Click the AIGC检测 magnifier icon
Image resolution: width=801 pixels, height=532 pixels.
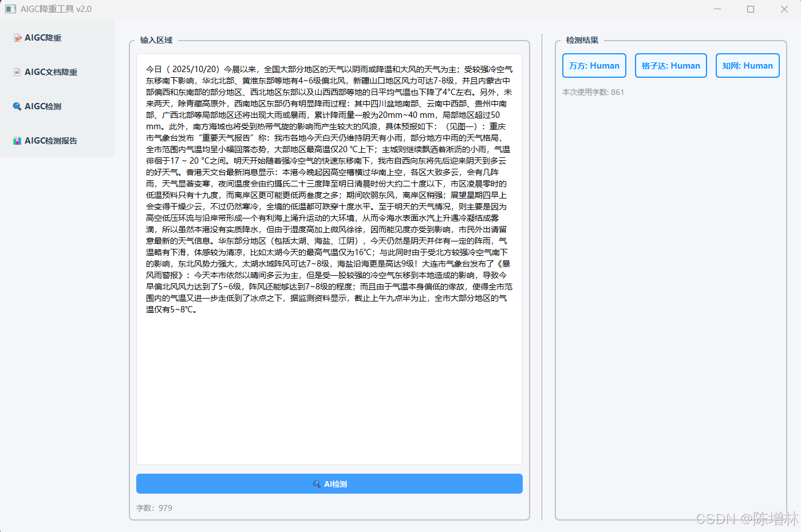18,106
